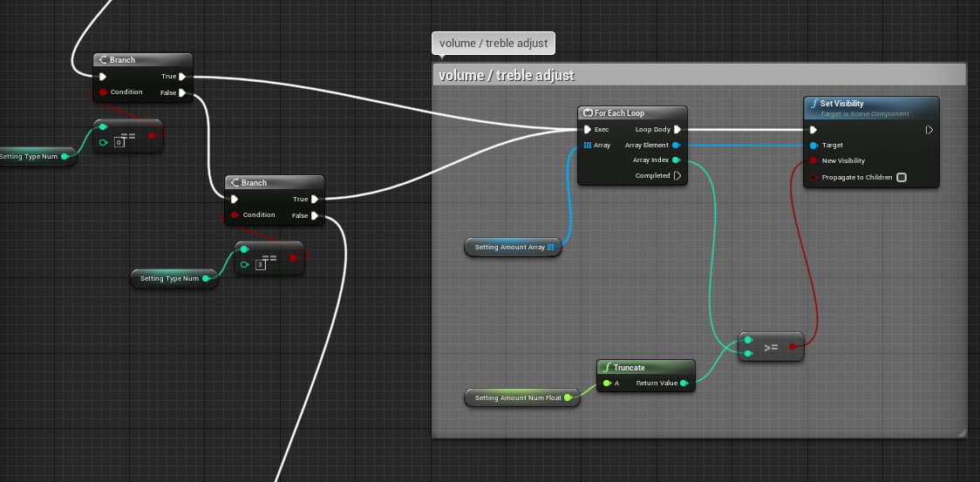
Task: Click the == 3 node boolean output pin
Action: (293, 258)
